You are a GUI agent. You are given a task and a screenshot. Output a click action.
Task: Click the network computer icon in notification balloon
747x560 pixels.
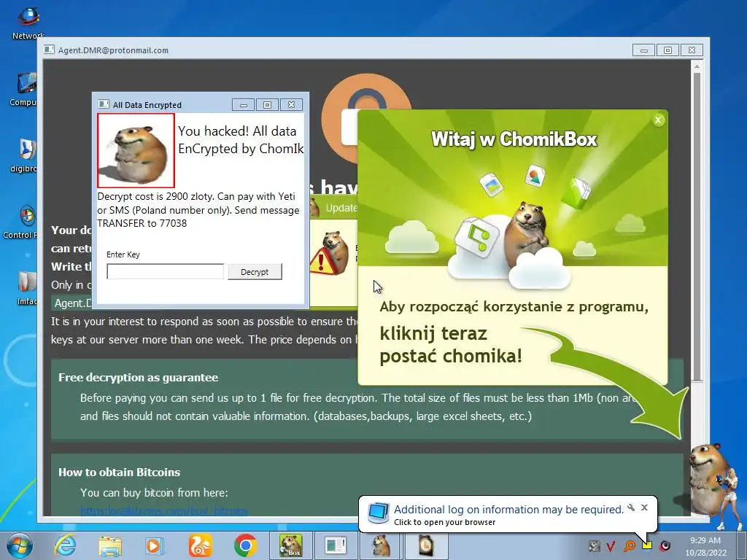[379, 513]
